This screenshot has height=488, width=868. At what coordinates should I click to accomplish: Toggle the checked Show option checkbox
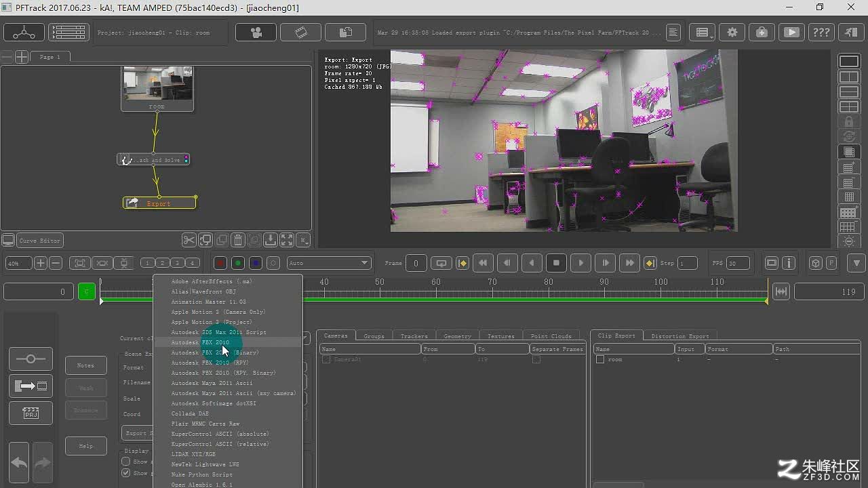[125, 473]
